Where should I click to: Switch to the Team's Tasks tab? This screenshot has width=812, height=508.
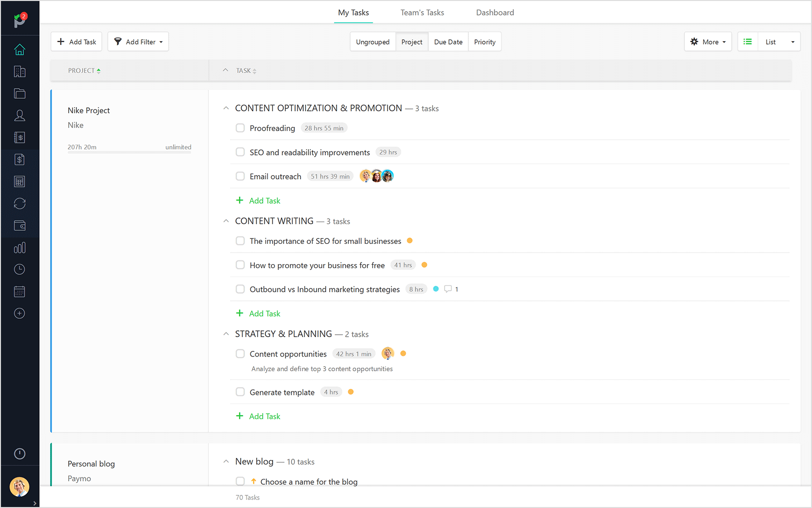click(x=422, y=12)
